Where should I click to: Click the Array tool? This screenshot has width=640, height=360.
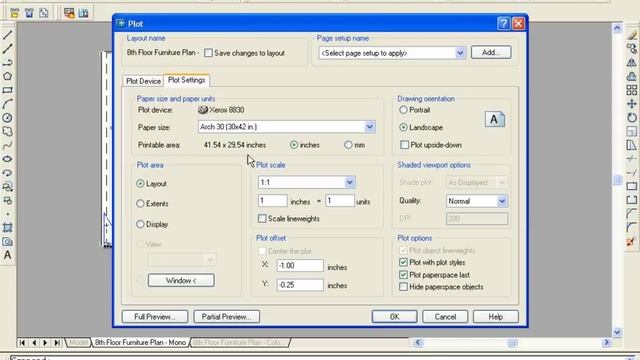click(632, 90)
